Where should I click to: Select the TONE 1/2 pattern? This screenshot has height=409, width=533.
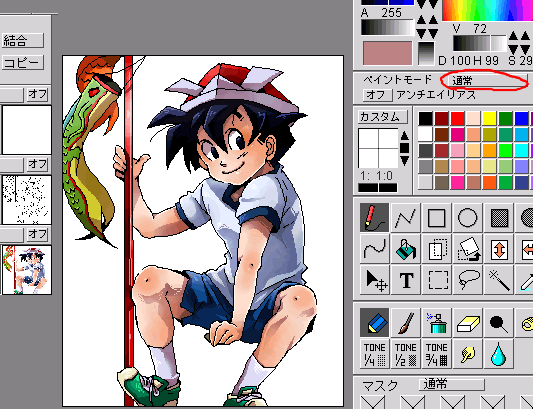406,354
